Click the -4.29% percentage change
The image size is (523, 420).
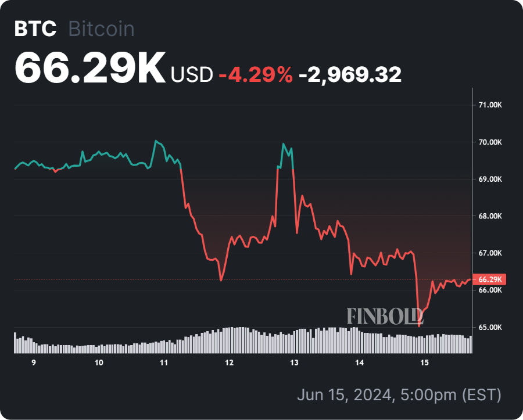coord(255,74)
